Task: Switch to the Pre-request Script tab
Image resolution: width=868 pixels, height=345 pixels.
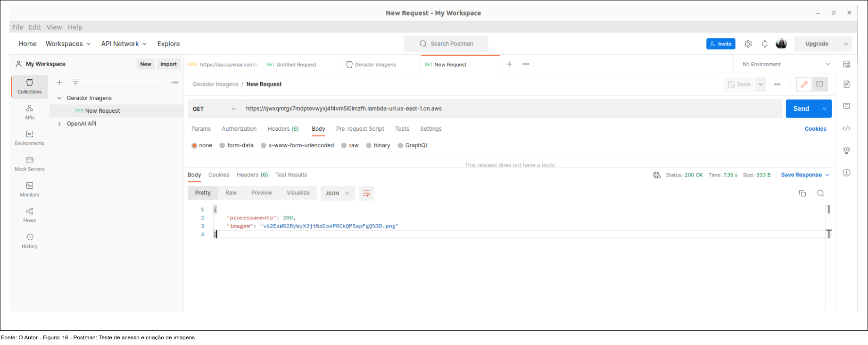Action: click(360, 129)
